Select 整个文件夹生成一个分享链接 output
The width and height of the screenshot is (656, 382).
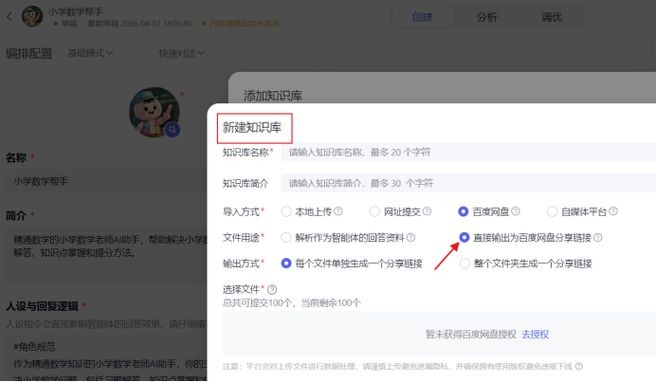pos(465,263)
